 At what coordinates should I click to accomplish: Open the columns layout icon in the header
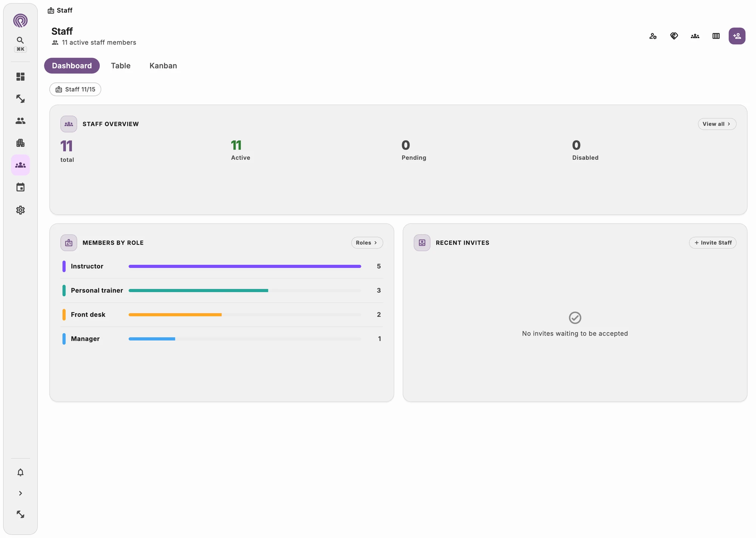click(x=716, y=36)
